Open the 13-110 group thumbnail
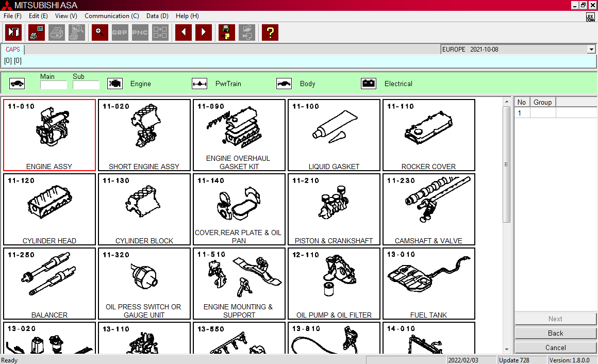 144,338
